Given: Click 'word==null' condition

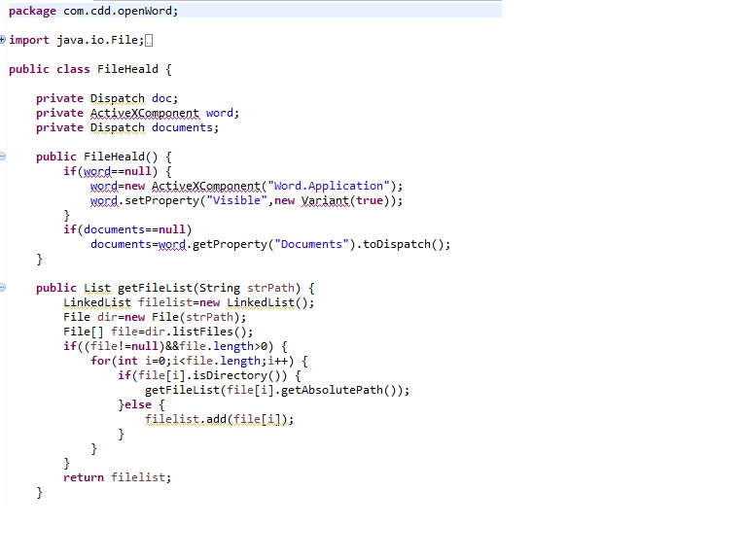Looking at the screenshot, I should (x=117, y=171).
